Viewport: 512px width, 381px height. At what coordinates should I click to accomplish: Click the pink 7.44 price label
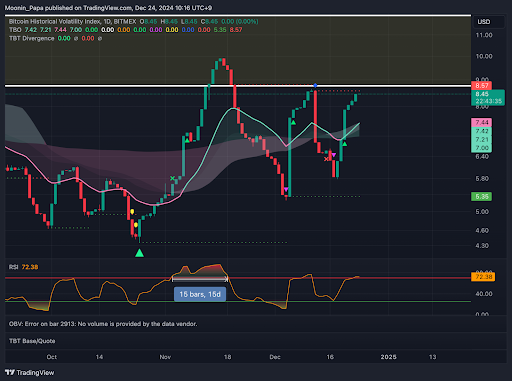482,122
